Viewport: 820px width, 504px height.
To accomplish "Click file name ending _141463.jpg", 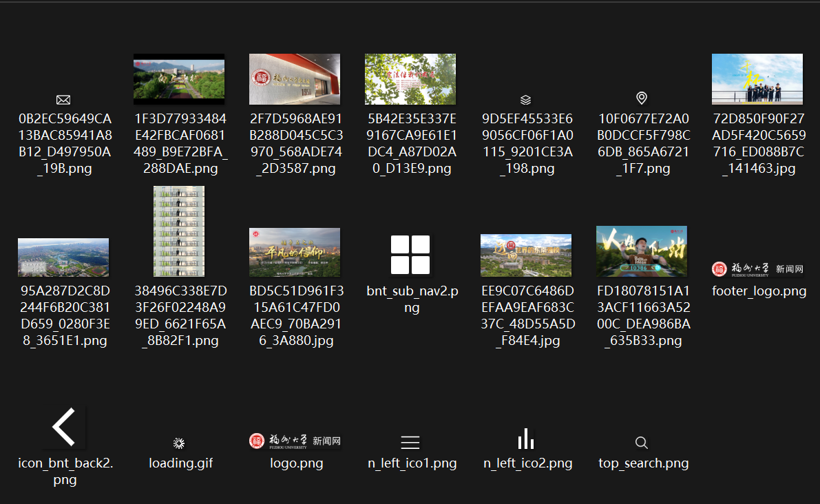I will pyautogui.click(x=759, y=143).
